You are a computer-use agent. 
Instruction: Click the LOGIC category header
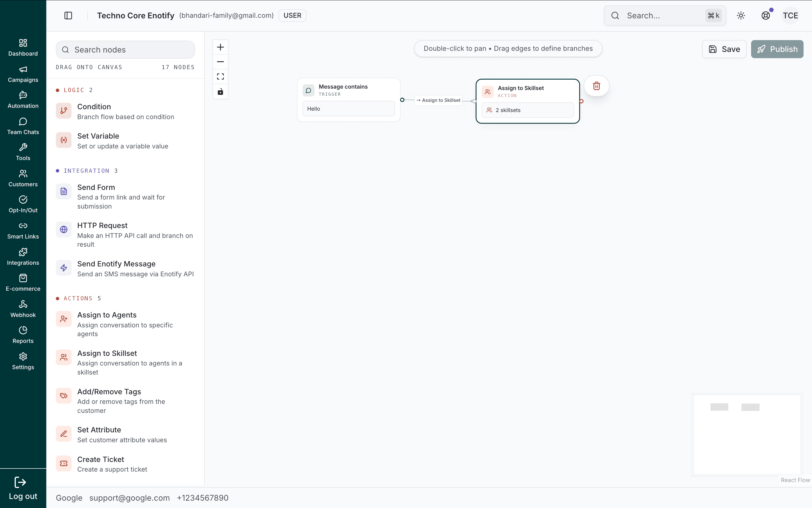pos(74,90)
